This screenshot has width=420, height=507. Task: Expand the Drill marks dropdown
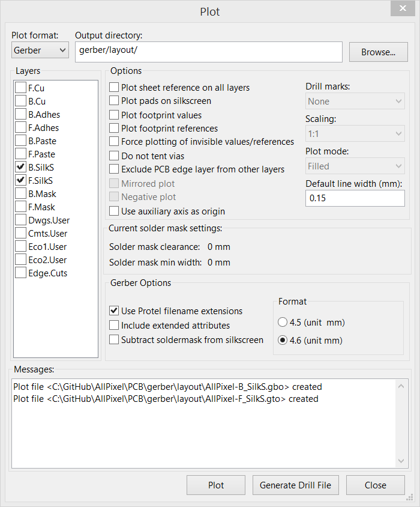click(x=355, y=101)
